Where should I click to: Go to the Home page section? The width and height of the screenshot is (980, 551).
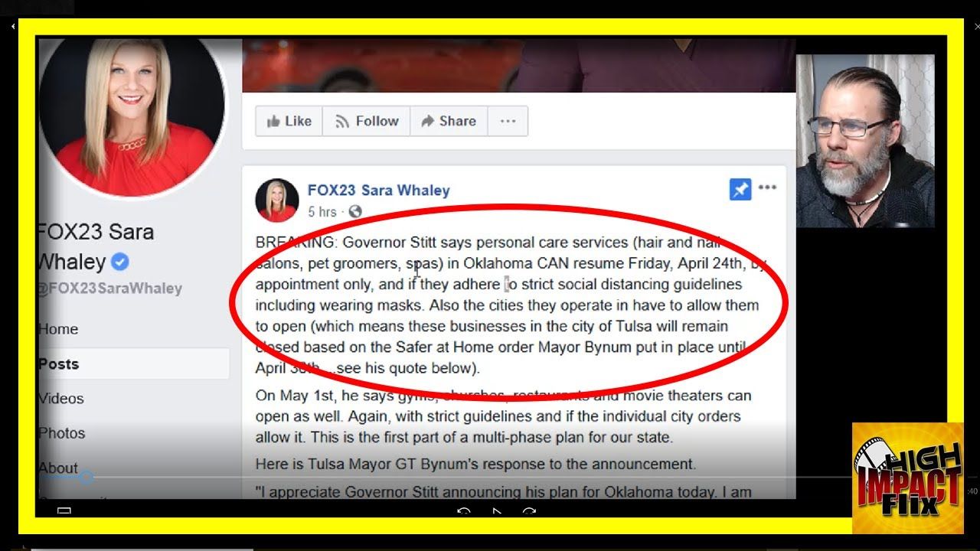coord(58,329)
